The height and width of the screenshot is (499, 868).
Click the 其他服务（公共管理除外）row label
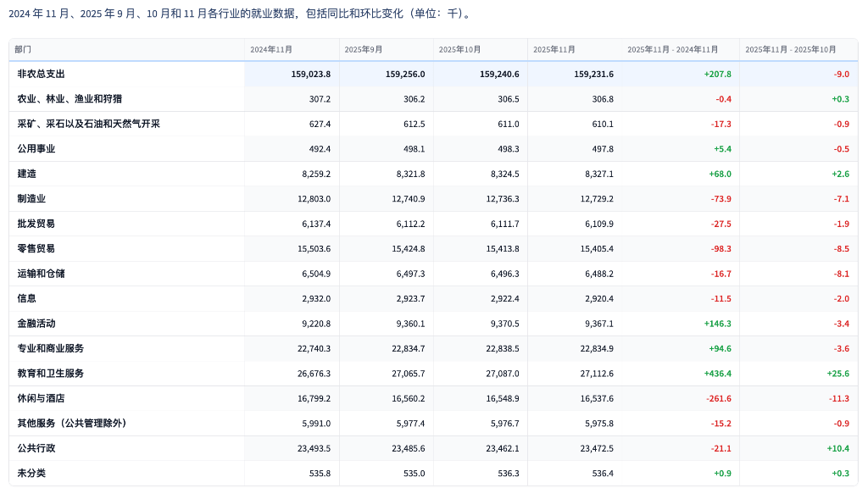72,424
